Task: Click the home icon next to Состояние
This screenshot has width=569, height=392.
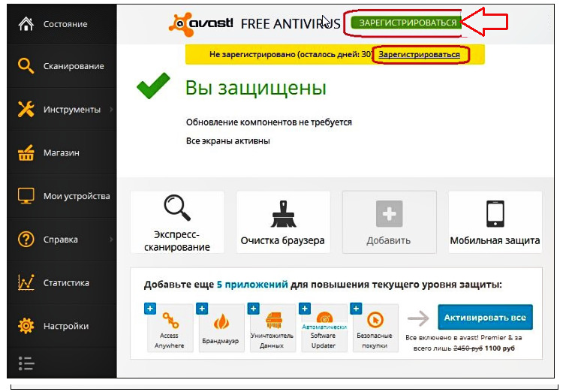Action: (26, 24)
